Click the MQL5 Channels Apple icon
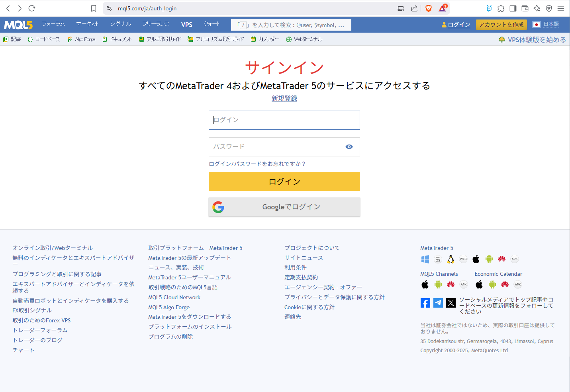The width and height of the screenshot is (570, 392). [x=425, y=285]
